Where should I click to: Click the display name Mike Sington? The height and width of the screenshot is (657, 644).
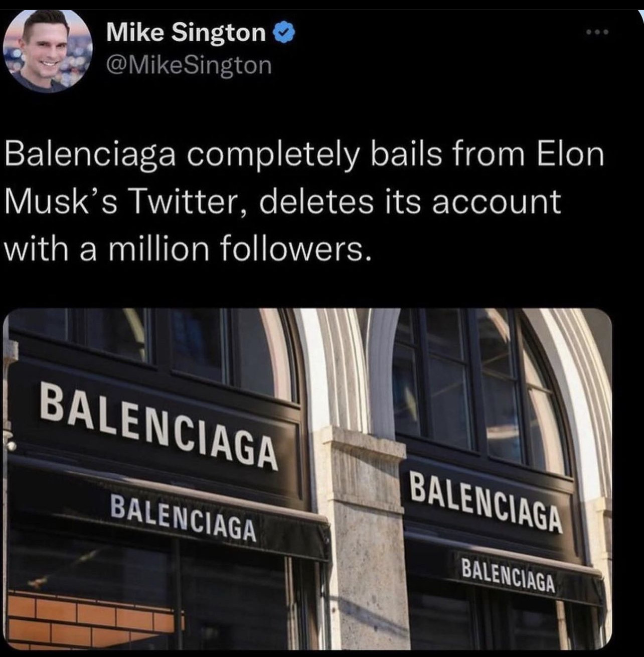(x=186, y=33)
